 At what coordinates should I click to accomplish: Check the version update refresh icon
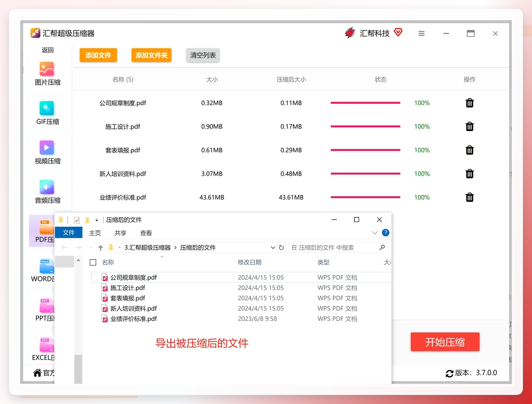(x=449, y=373)
